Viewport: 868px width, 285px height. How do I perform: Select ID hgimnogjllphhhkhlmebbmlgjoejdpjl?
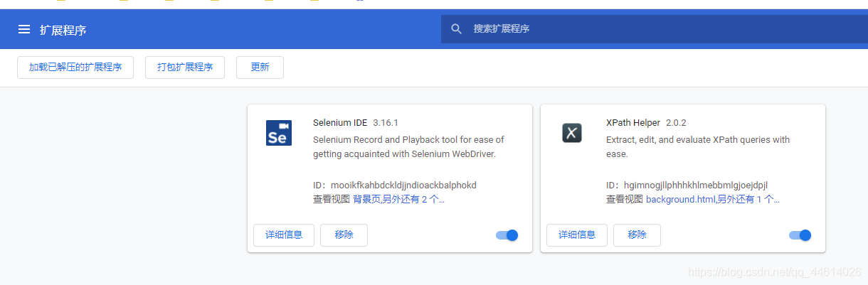coord(696,185)
